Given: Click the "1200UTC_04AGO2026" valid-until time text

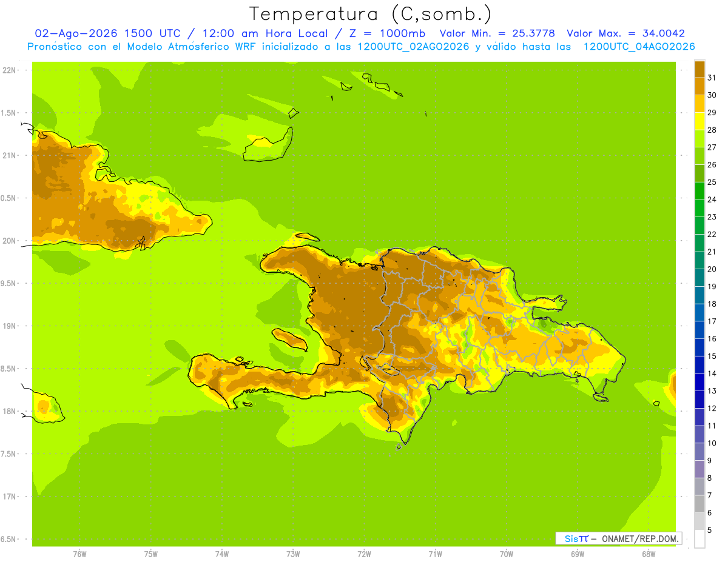Looking at the screenshot, I should point(639,47).
